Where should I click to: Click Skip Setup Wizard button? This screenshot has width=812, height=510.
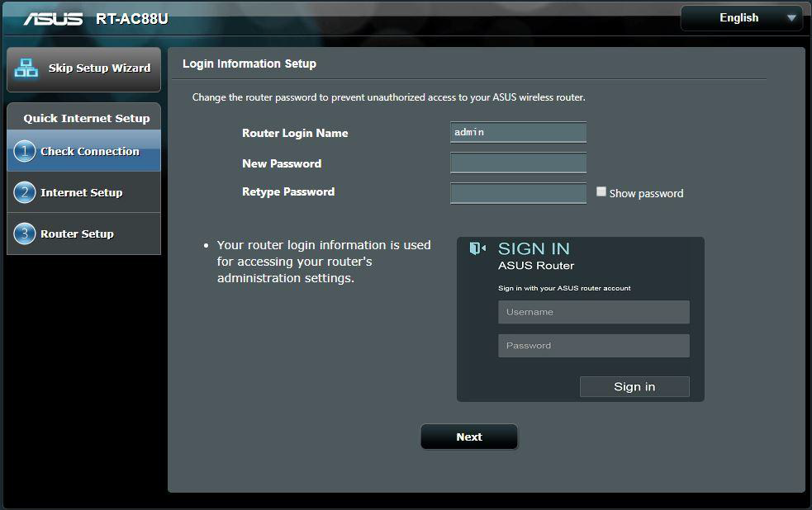tap(84, 69)
